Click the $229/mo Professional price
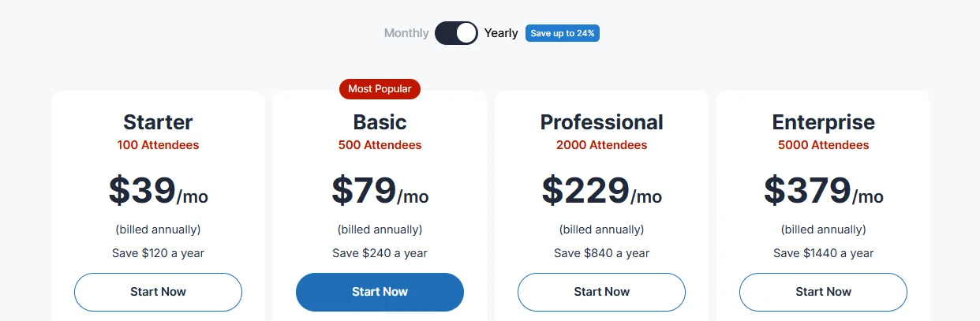Image resolution: width=980 pixels, height=321 pixels. click(x=601, y=191)
